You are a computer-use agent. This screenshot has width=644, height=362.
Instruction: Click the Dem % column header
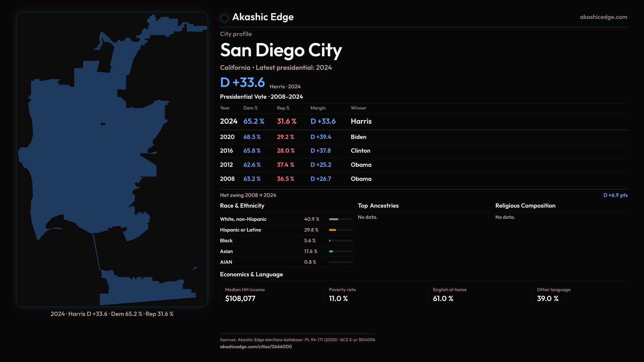point(250,108)
